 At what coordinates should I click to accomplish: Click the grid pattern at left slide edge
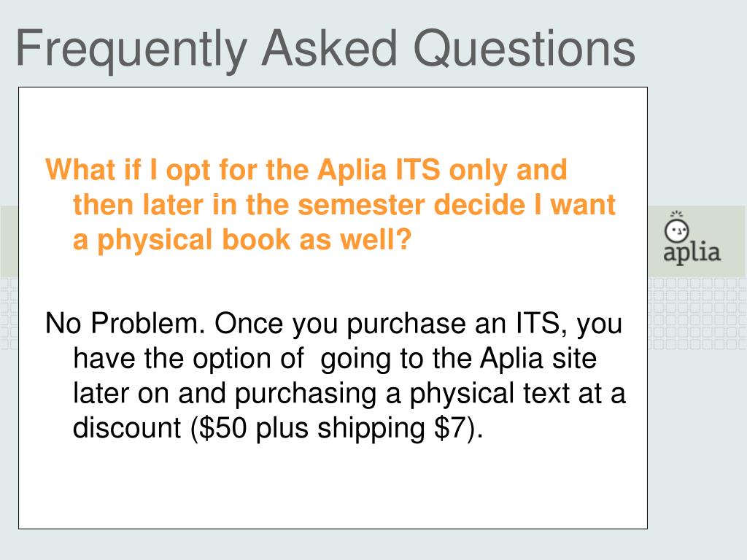(9, 314)
